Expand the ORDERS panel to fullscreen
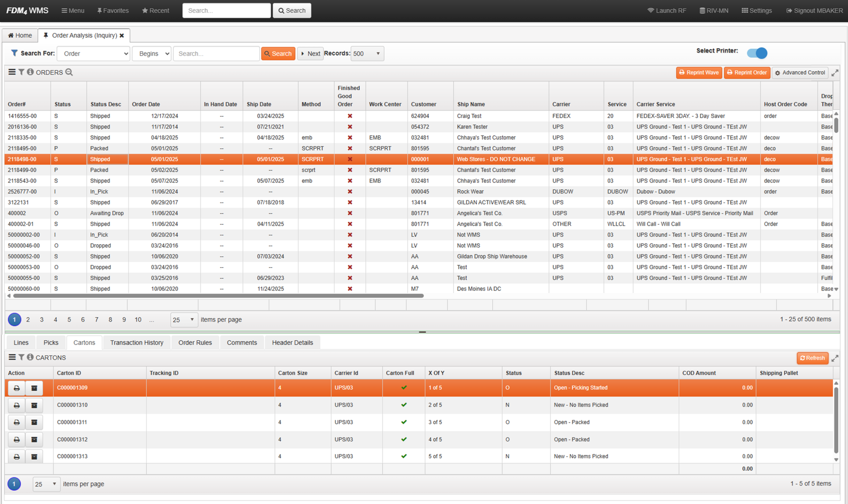The height and width of the screenshot is (504, 848). (x=835, y=73)
